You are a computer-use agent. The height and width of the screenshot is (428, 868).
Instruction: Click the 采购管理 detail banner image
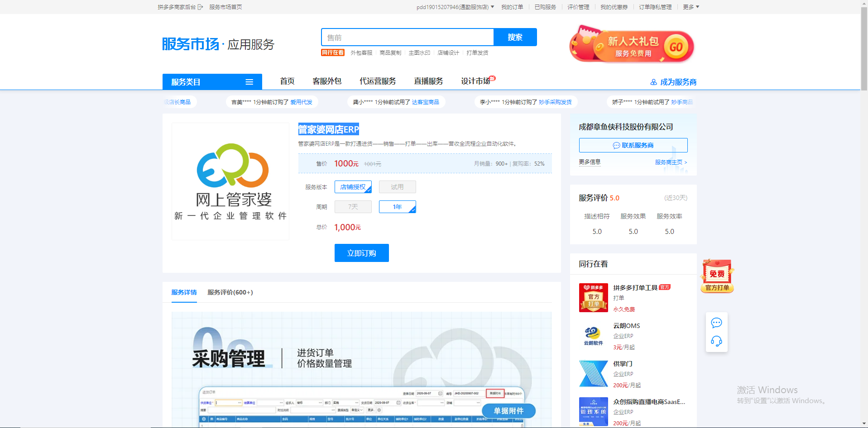[361, 369]
